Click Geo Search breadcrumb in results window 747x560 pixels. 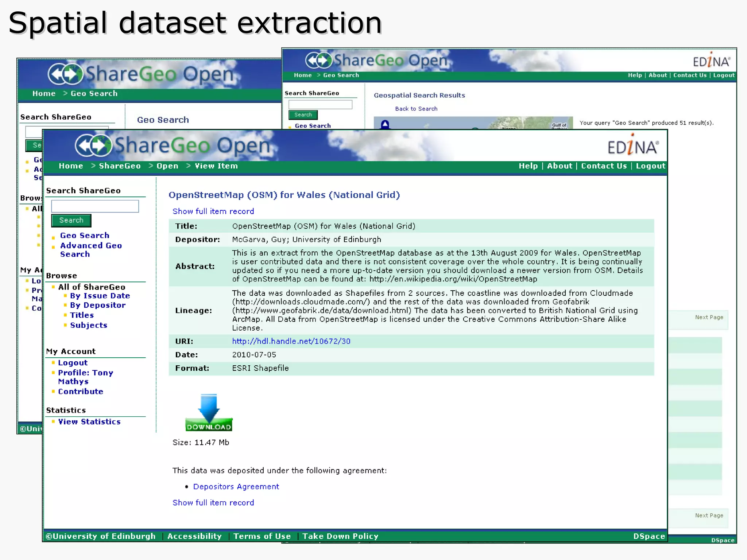pos(341,75)
